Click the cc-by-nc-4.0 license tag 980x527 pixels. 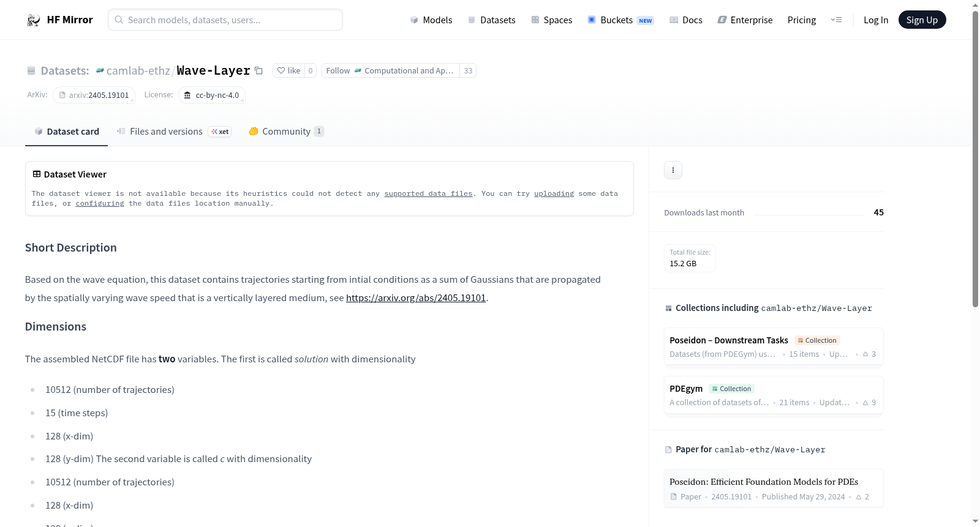coord(212,95)
